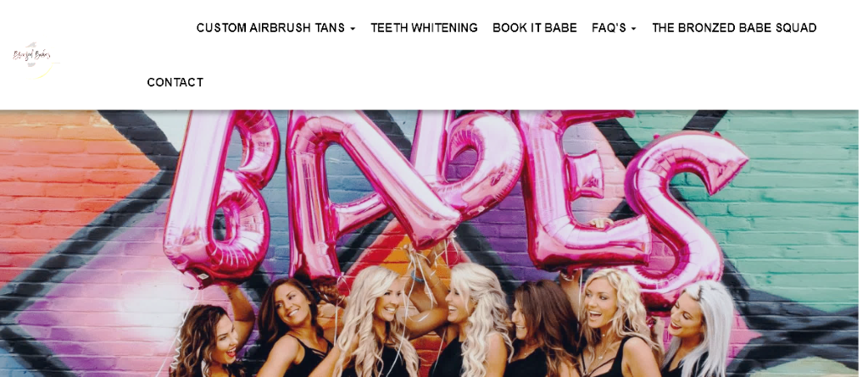The height and width of the screenshot is (377, 868).
Task: Open the Book It Babe link
Action: pyautogui.click(x=535, y=28)
